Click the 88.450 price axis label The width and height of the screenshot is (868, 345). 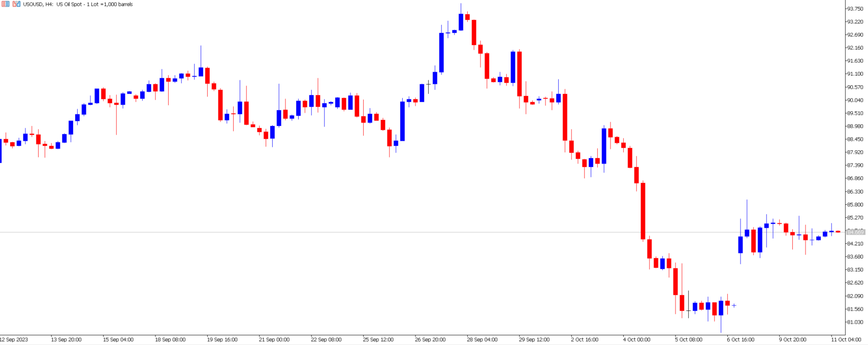point(855,139)
